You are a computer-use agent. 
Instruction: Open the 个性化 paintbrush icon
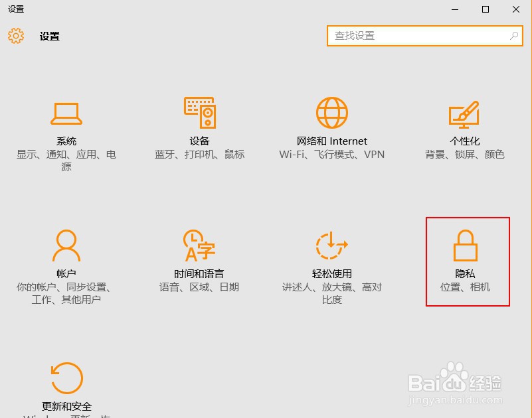[x=464, y=114]
